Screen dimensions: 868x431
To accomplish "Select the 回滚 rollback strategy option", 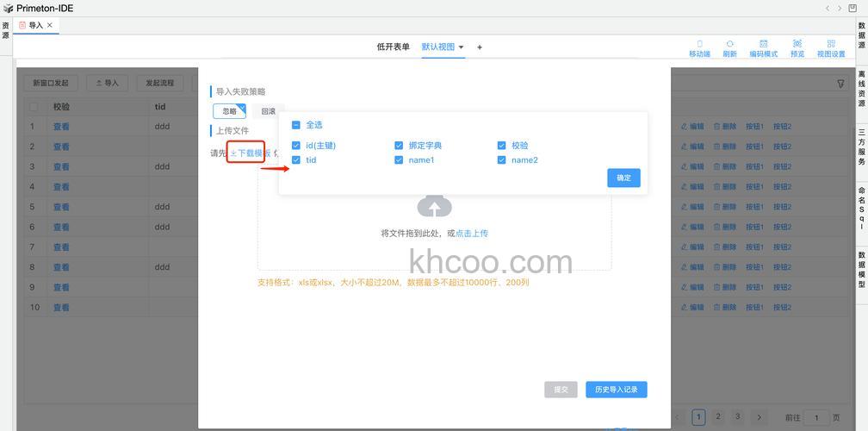I will (269, 111).
